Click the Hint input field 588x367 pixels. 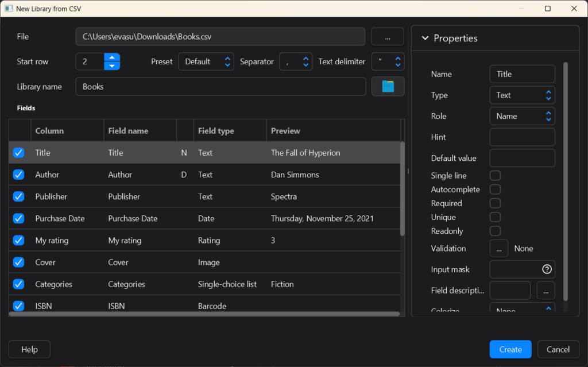pos(522,137)
